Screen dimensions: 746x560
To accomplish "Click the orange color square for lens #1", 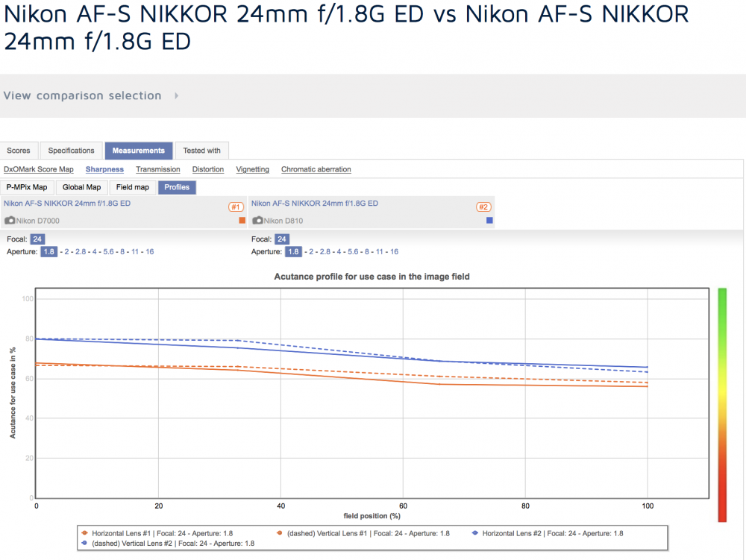I will pyautogui.click(x=242, y=220).
